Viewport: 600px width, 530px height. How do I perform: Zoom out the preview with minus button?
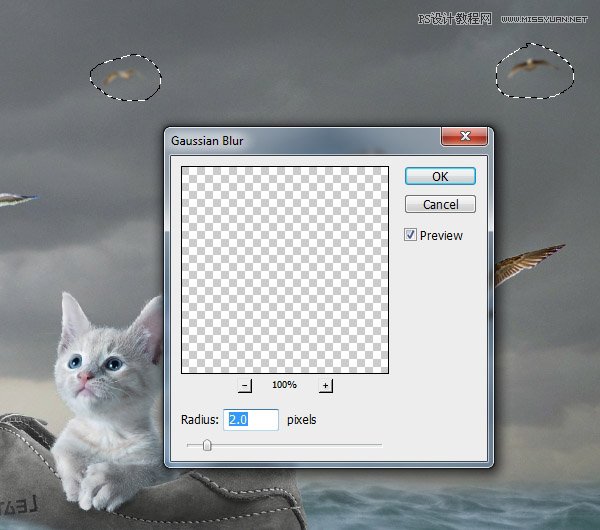pos(245,385)
